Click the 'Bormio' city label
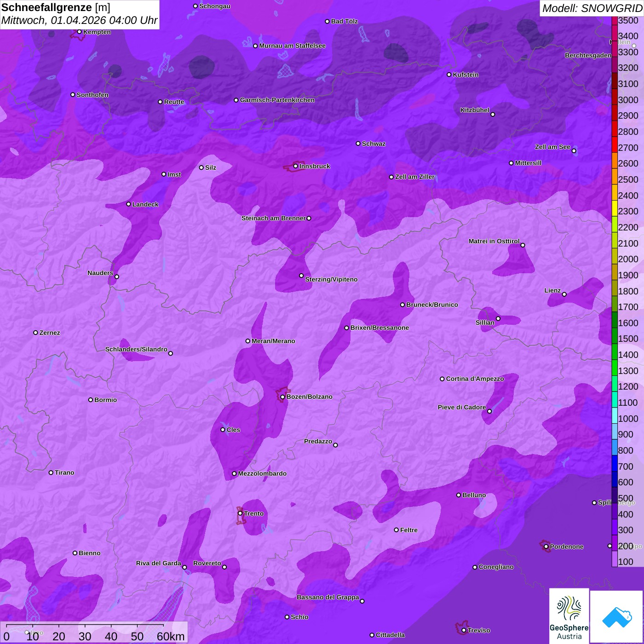The width and height of the screenshot is (644, 644). pos(106,400)
